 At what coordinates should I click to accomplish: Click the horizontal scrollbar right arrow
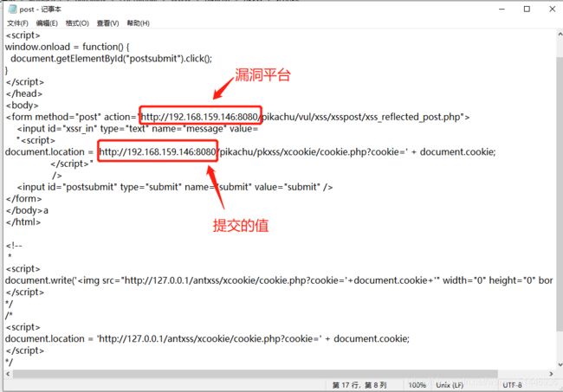pos(551,374)
